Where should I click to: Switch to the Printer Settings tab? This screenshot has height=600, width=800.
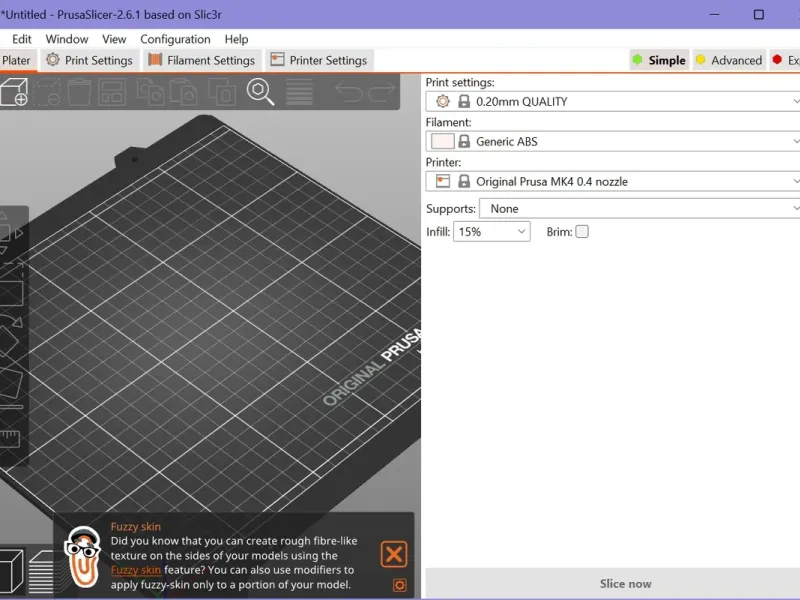pyautogui.click(x=319, y=60)
